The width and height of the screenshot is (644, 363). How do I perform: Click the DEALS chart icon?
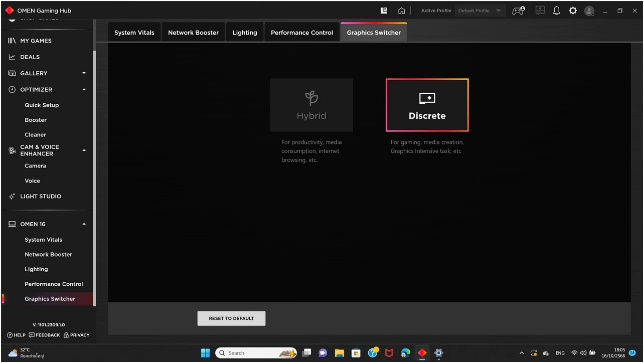pos(12,57)
